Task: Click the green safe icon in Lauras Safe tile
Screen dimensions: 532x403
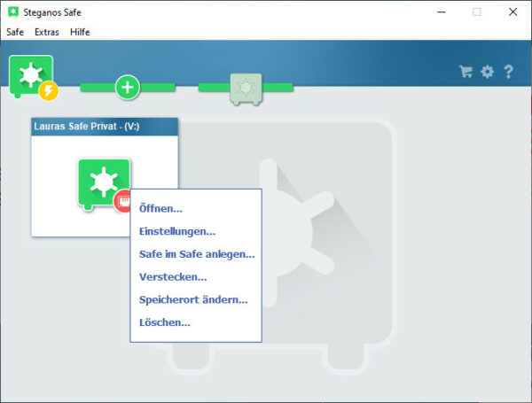Action: [x=102, y=181]
